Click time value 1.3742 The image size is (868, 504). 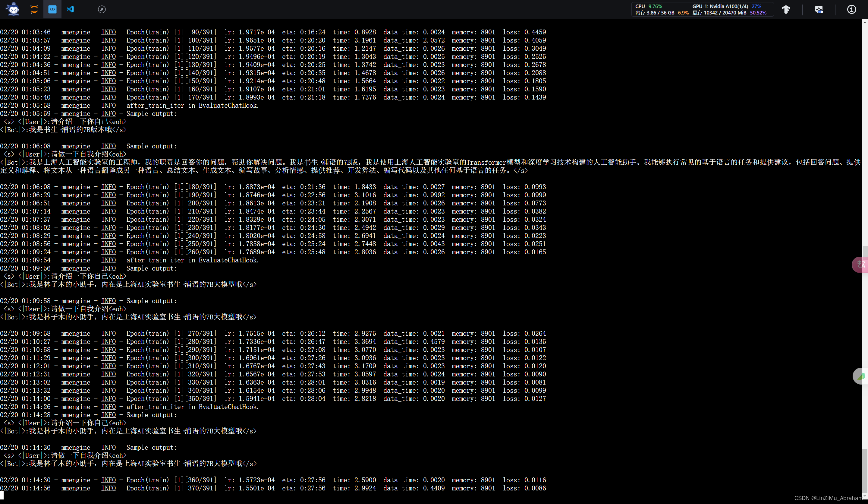click(x=365, y=65)
